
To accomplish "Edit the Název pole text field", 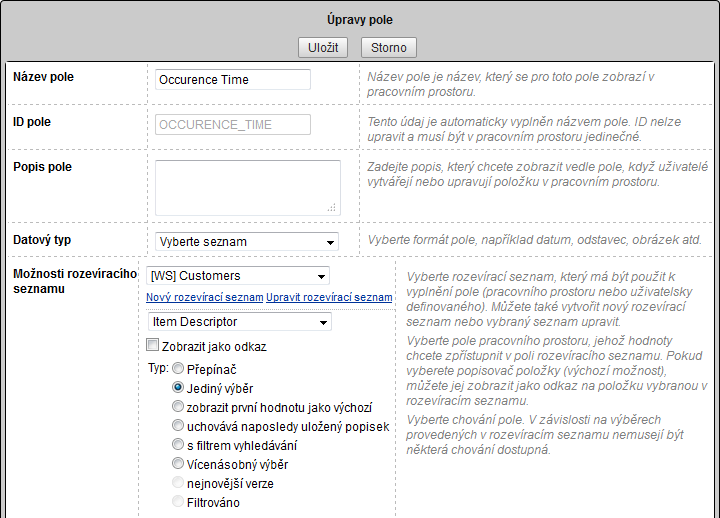I will [x=233, y=80].
